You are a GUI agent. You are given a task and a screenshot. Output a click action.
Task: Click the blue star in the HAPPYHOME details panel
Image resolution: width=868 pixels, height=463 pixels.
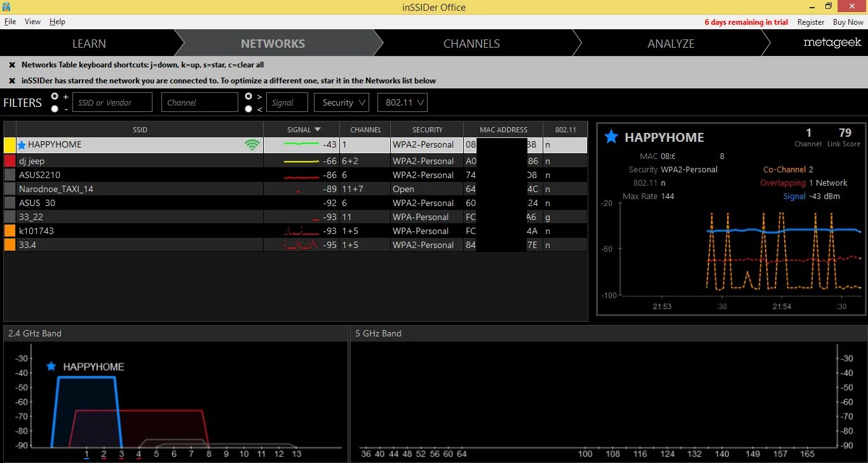[x=611, y=137]
